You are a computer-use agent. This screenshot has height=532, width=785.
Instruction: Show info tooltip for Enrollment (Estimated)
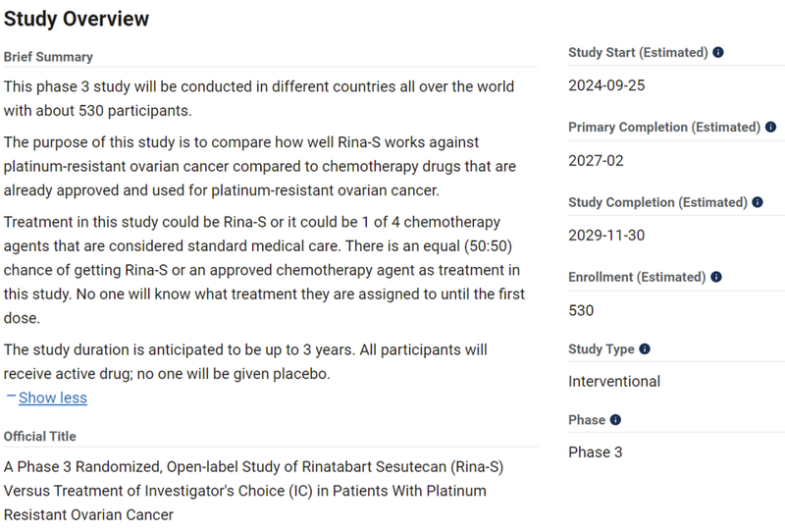(x=718, y=278)
